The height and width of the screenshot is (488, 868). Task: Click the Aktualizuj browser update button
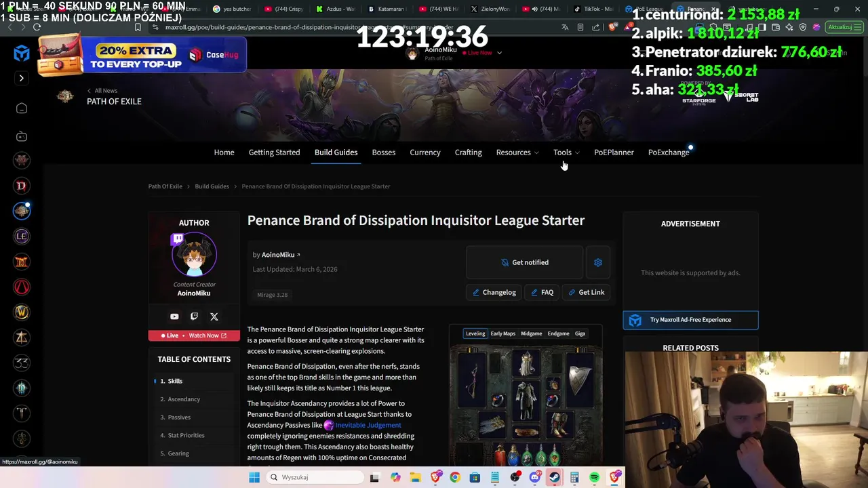[843, 27]
